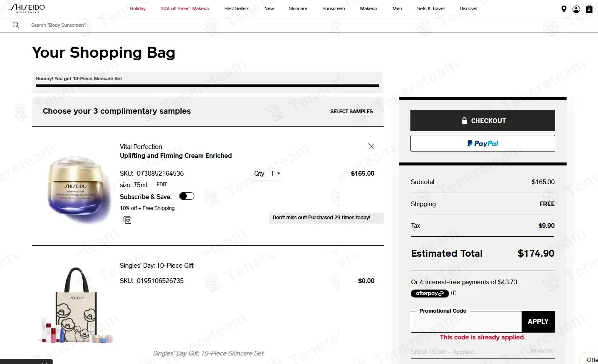Click "Singles' Day Gift: 10-Piece Skincare Set" caption
Screen dimensions: 598x364
click(x=208, y=353)
